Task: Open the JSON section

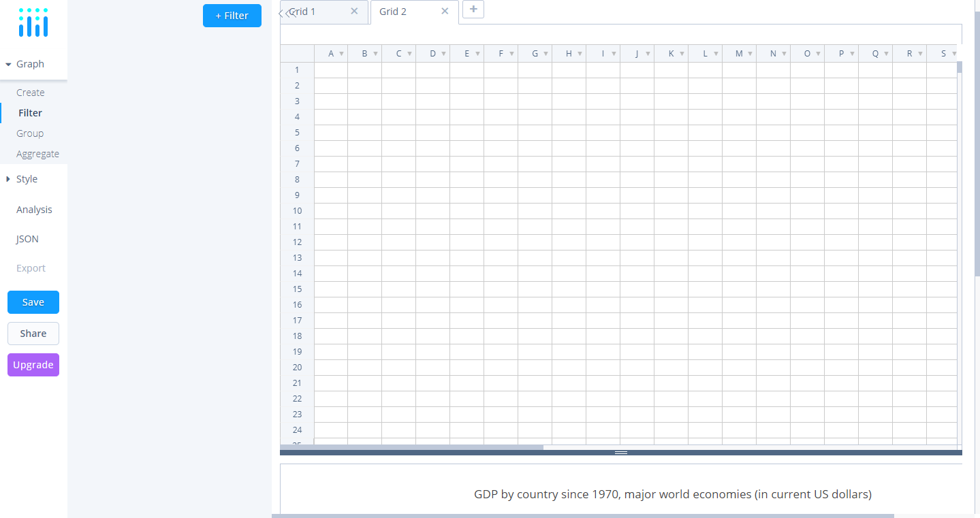Action: coord(28,239)
